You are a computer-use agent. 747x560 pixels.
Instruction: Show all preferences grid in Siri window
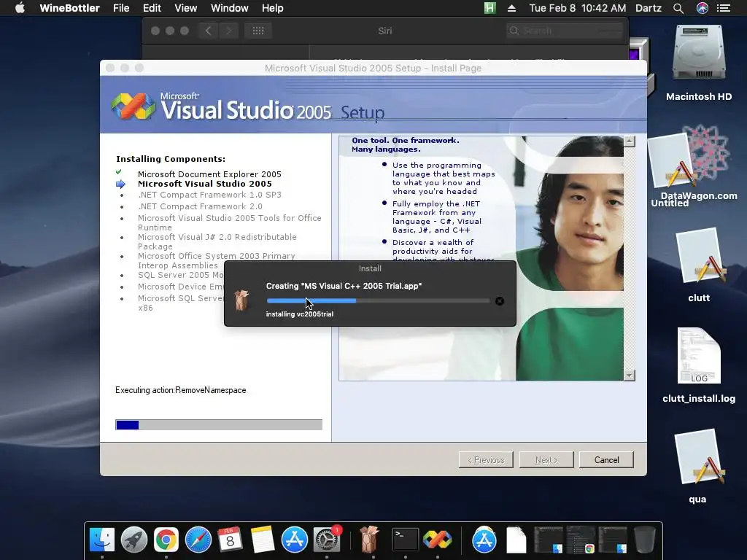click(258, 31)
